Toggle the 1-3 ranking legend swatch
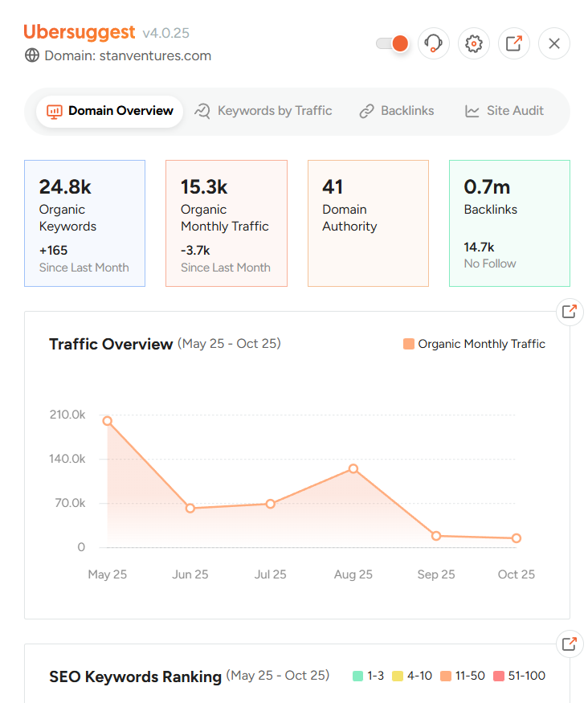588x703 pixels. [358, 676]
